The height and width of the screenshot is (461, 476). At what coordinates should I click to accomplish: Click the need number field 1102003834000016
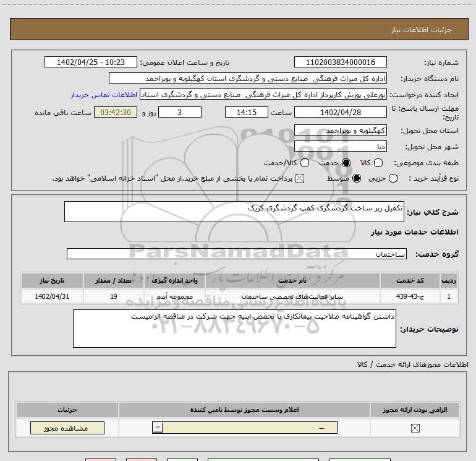click(x=340, y=62)
